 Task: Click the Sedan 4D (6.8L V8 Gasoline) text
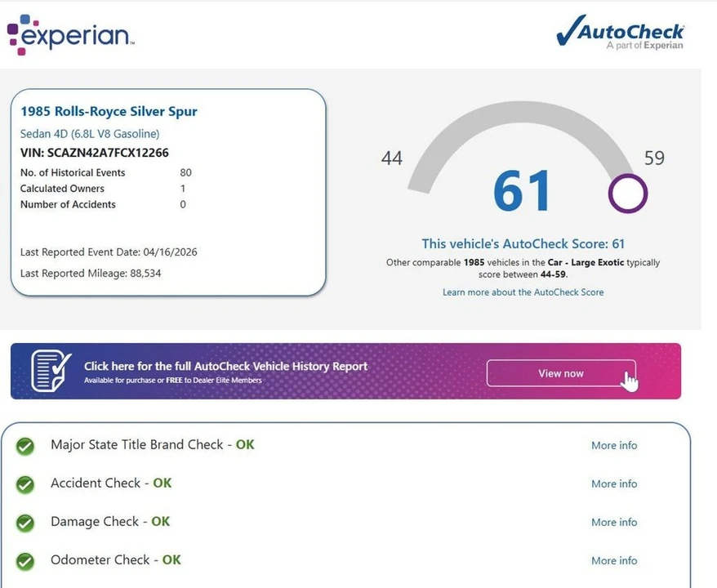[x=90, y=133]
